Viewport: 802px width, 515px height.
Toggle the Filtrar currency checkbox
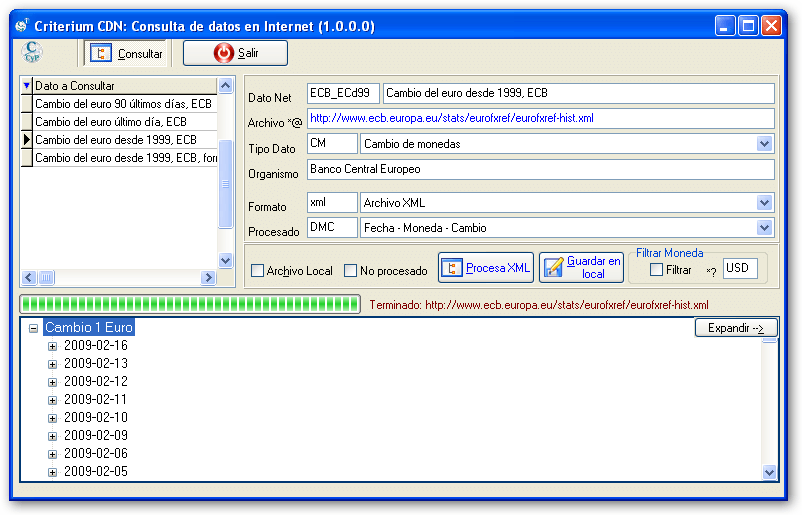pyautogui.click(x=656, y=270)
